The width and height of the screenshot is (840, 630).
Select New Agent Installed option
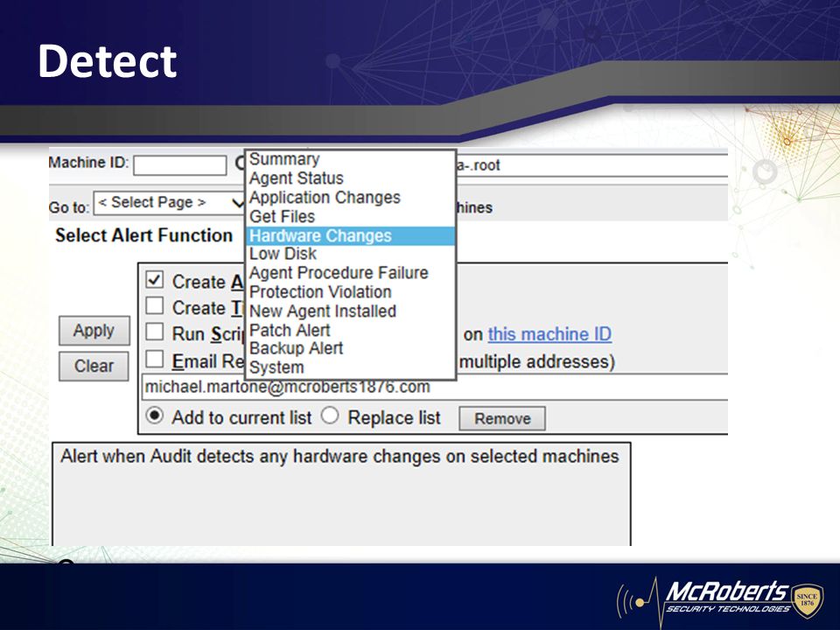[350, 311]
